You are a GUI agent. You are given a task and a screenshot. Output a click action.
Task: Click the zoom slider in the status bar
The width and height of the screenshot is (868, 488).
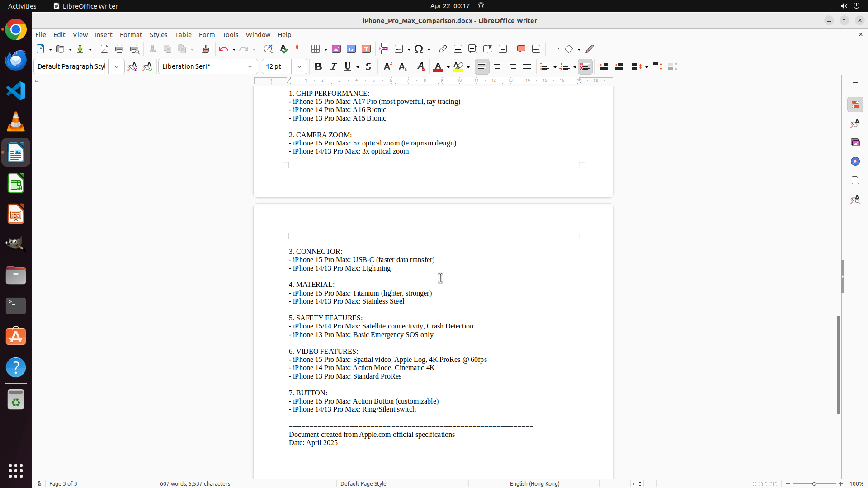click(x=814, y=483)
